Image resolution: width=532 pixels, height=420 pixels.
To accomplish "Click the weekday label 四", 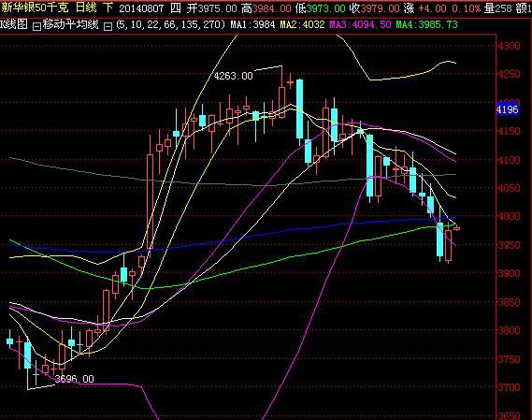I will pos(176,8).
